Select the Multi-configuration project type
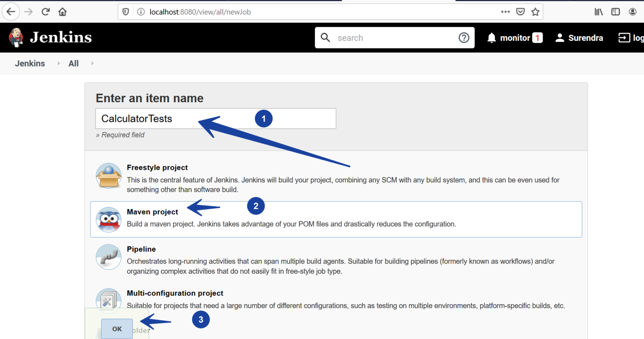644x339 pixels. tap(175, 293)
